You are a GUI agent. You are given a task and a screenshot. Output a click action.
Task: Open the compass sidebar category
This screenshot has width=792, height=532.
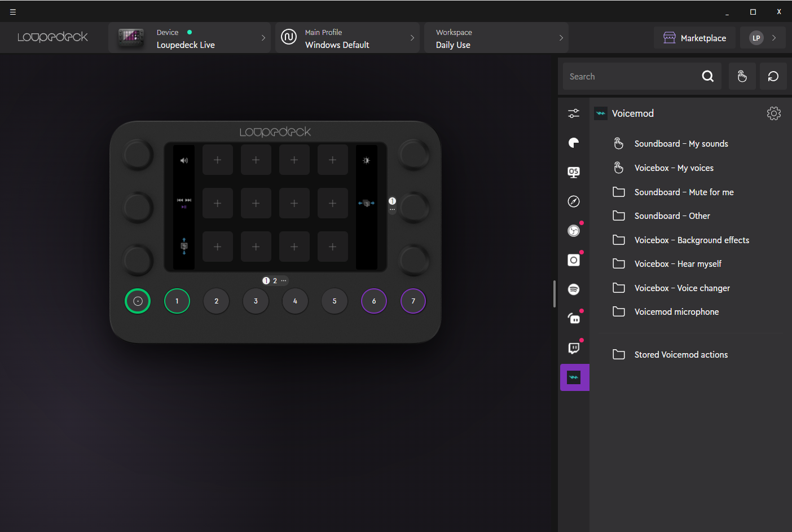tap(574, 201)
